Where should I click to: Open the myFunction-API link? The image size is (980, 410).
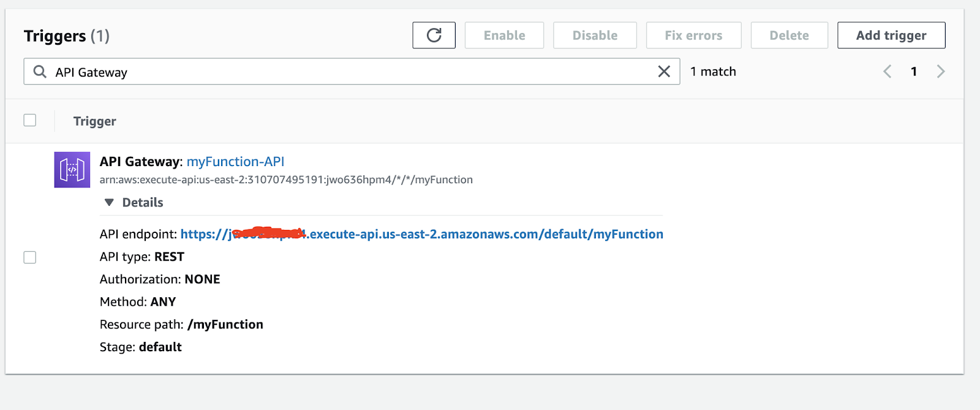[x=236, y=161]
